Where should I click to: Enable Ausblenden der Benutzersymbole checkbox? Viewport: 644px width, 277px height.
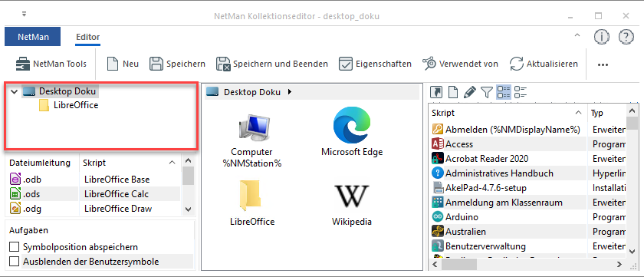(15, 262)
